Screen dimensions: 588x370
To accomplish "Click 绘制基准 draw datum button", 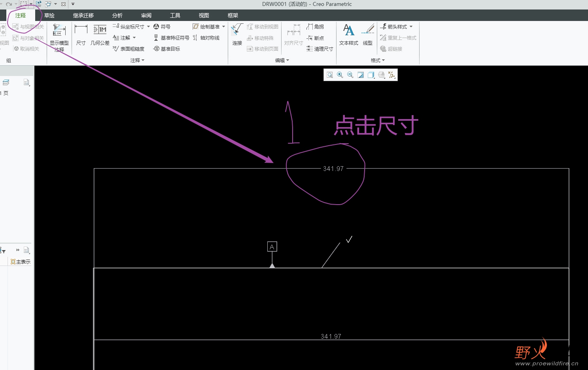I will pos(206,27).
